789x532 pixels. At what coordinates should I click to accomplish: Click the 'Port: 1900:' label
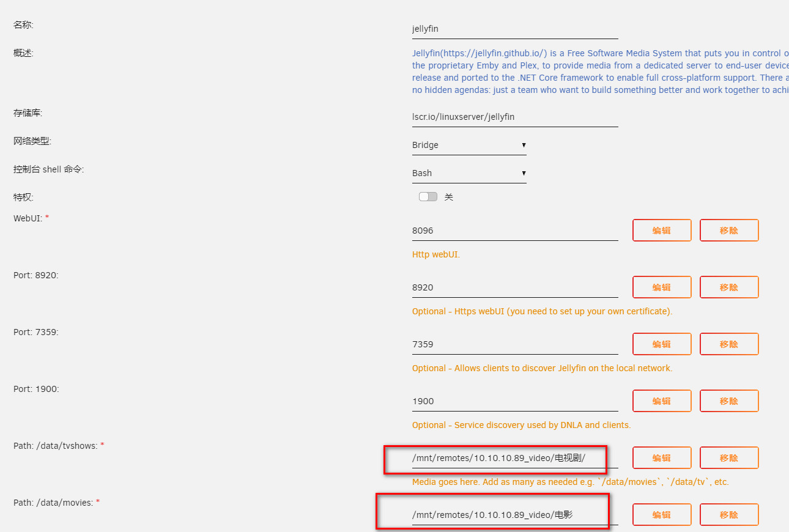[36, 389]
